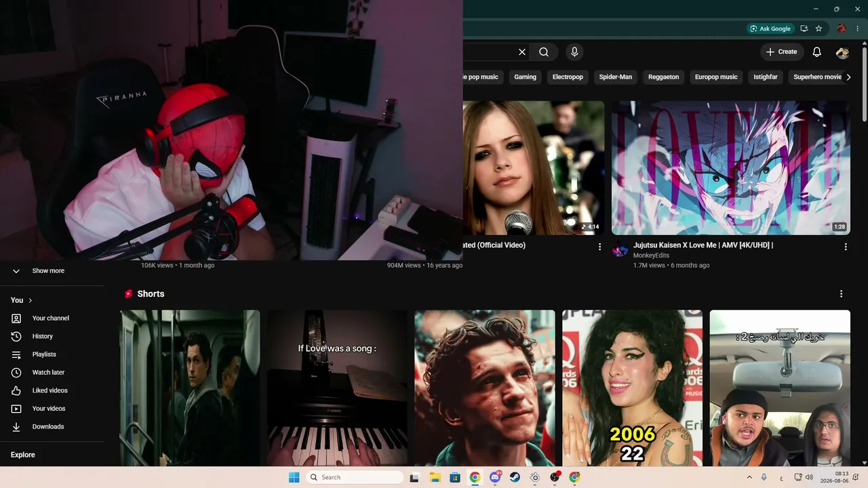Select the Spider-Man filter chip
Image resolution: width=868 pixels, height=488 pixels.
tap(616, 77)
